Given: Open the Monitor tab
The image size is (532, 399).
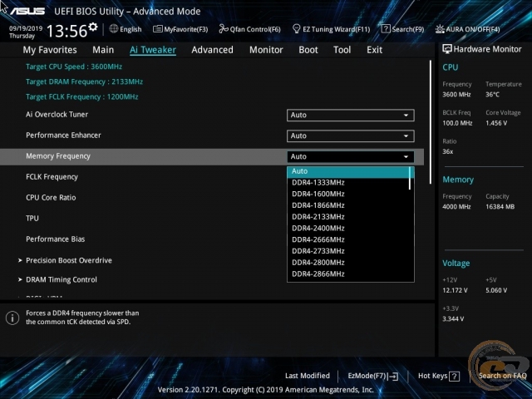Looking at the screenshot, I should click(266, 50).
